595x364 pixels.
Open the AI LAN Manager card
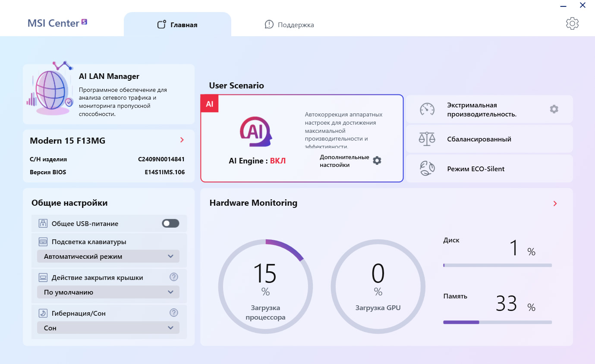point(109,94)
